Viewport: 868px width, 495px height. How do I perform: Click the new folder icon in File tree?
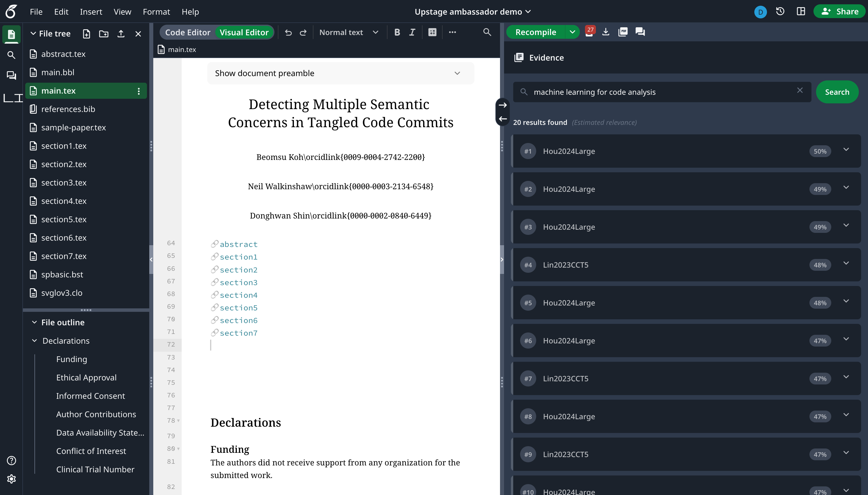pyautogui.click(x=104, y=34)
